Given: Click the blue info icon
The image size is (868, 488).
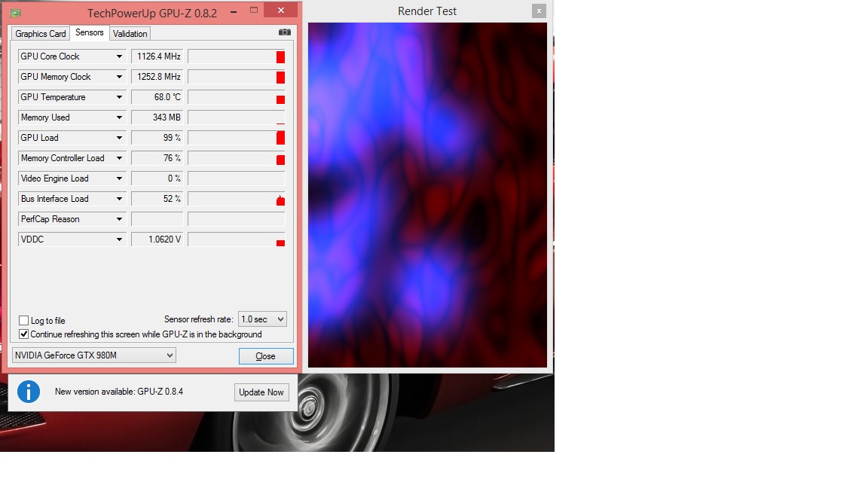Looking at the screenshot, I should [29, 392].
